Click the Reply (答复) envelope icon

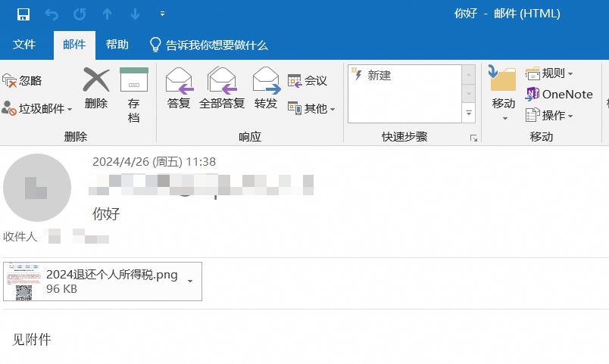179,79
